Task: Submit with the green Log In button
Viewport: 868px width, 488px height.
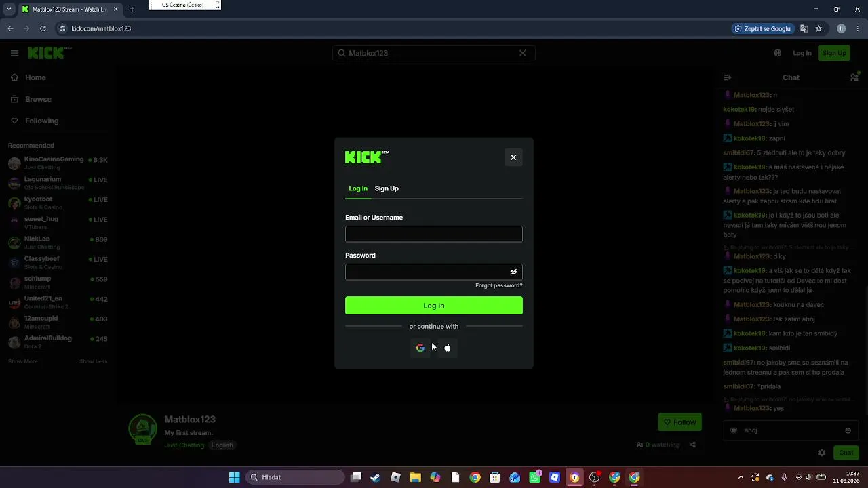Action: pyautogui.click(x=434, y=306)
